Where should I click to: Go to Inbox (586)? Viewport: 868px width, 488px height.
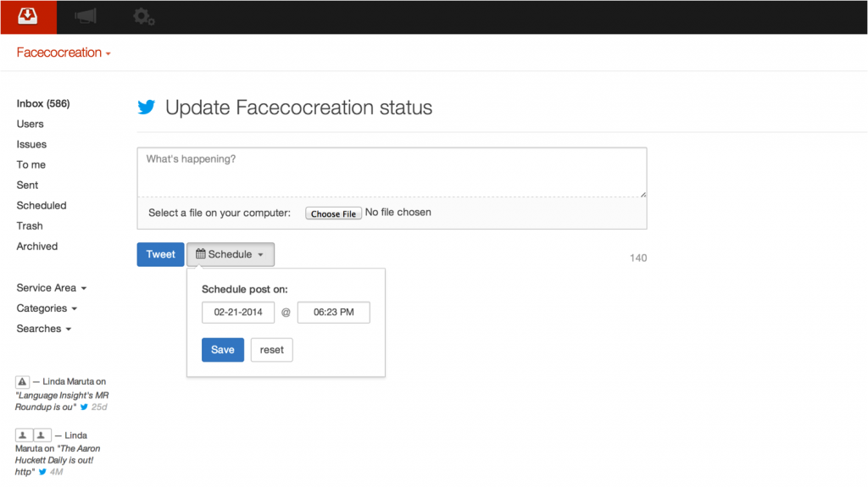pyautogui.click(x=43, y=103)
